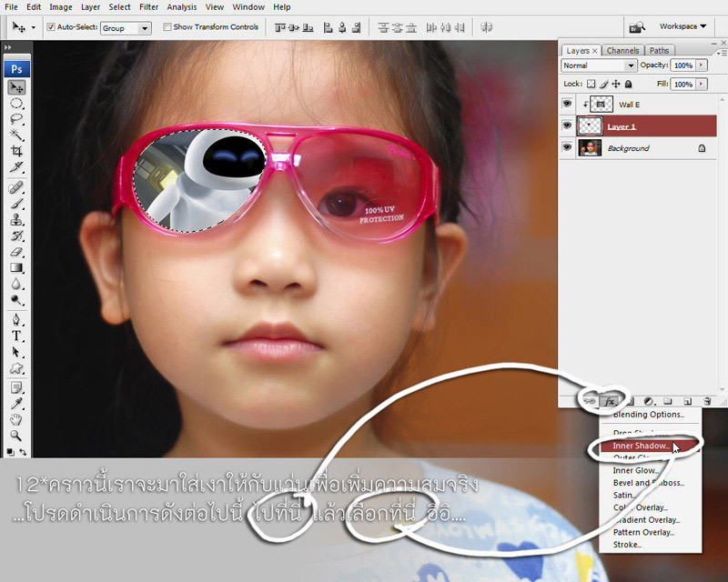Select the Hand tool
Image resolution: width=728 pixels, height=582 pixels.
click(16, 419)
